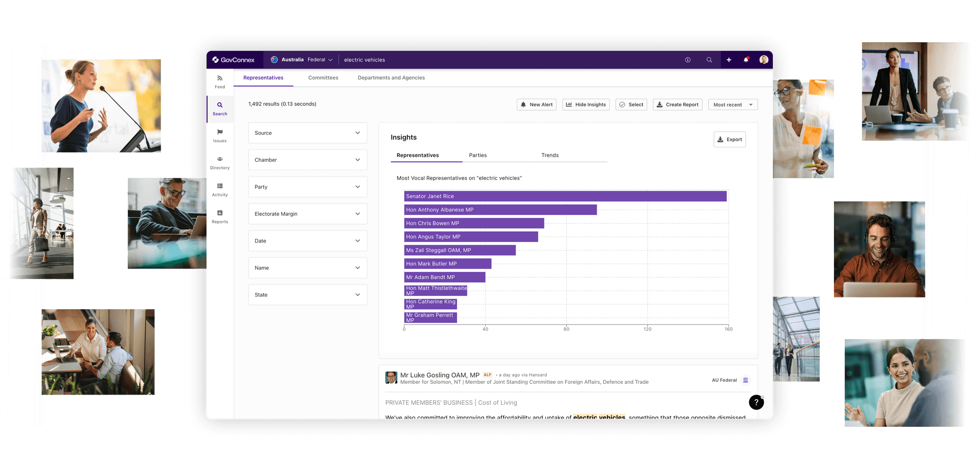Open the Feed panel in sidebar
980x469 pixels.
(x=220, y=82)
